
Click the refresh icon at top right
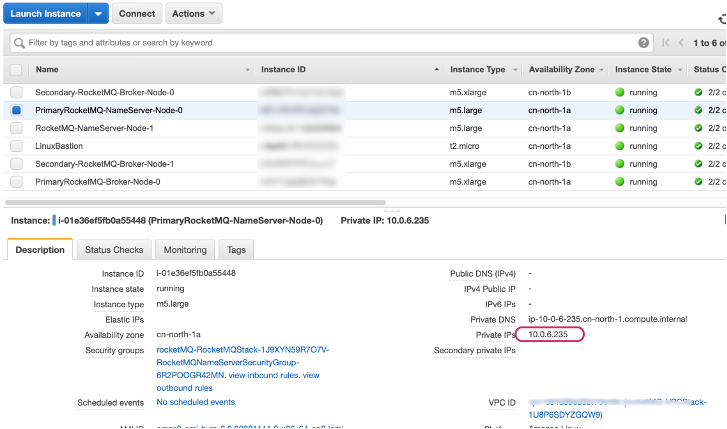722,19
